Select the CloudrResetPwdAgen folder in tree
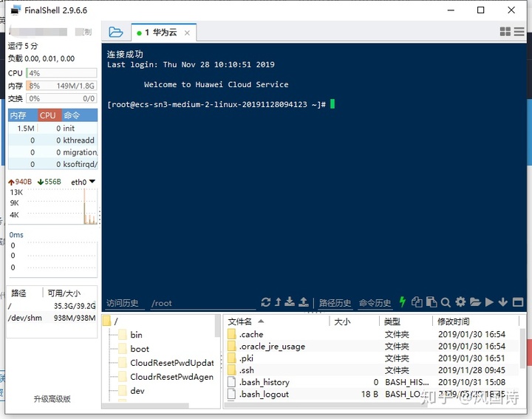Screen dimensions: 532x419 tap(166, 377)
